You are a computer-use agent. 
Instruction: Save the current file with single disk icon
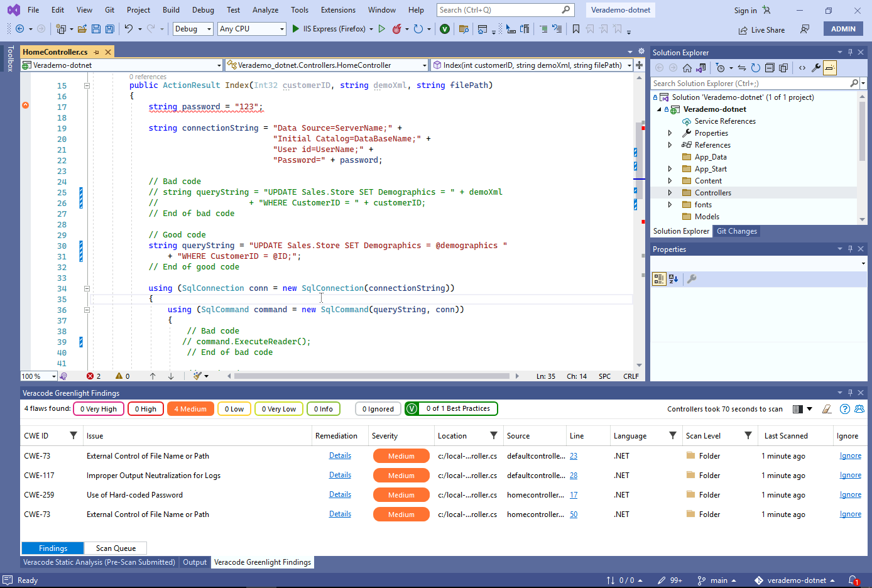coord(96,29)
